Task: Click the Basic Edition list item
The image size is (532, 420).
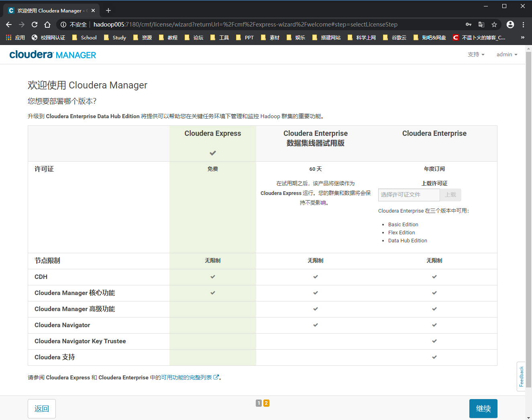Action: (403, 225)
